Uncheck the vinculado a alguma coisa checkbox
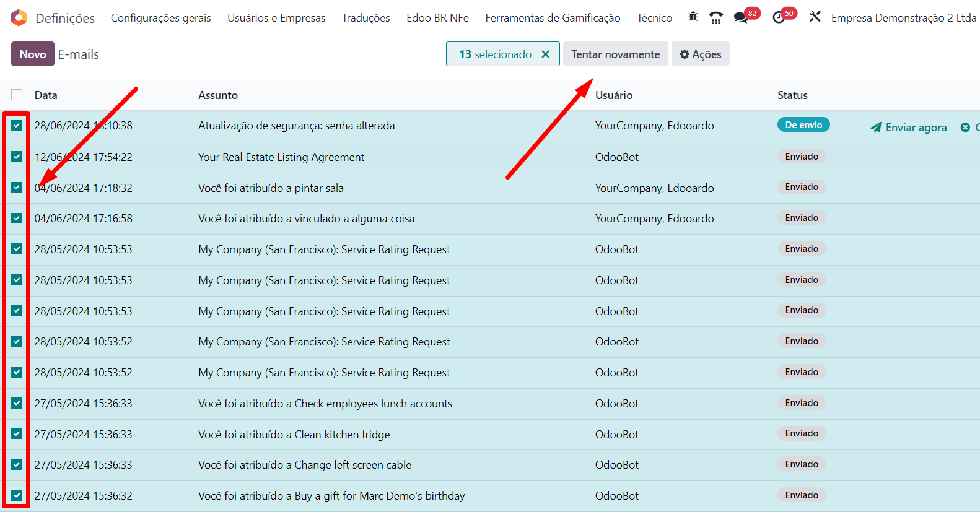The width and height of the screenshot is (980, 512). 17,218
